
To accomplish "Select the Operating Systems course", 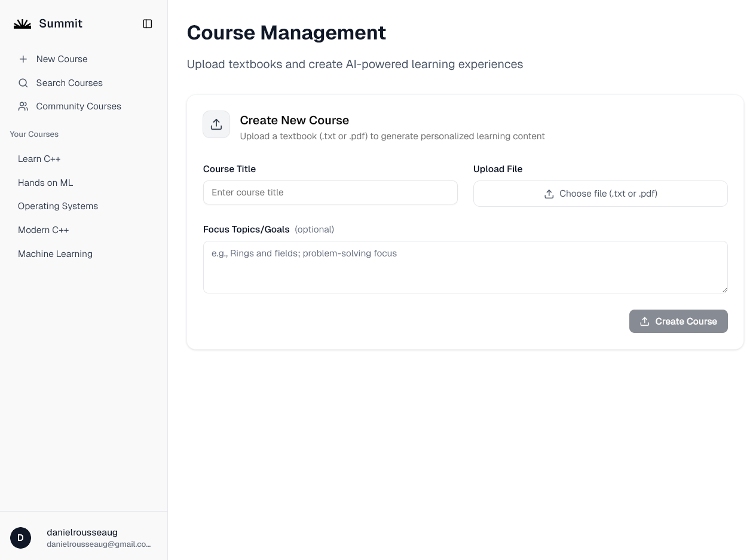I will point(58,206).
